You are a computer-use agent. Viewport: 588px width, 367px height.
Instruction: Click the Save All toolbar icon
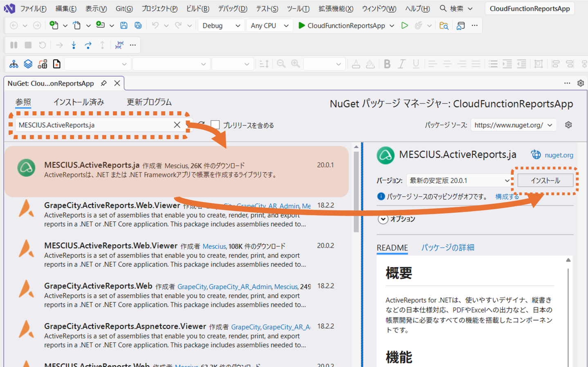(138, 25)
